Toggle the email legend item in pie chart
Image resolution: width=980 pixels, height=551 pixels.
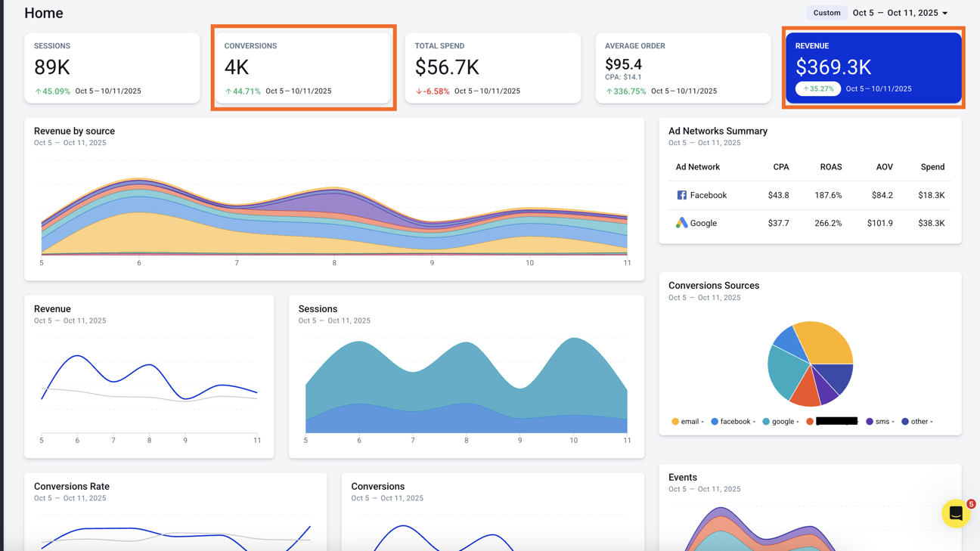[687, 422]
